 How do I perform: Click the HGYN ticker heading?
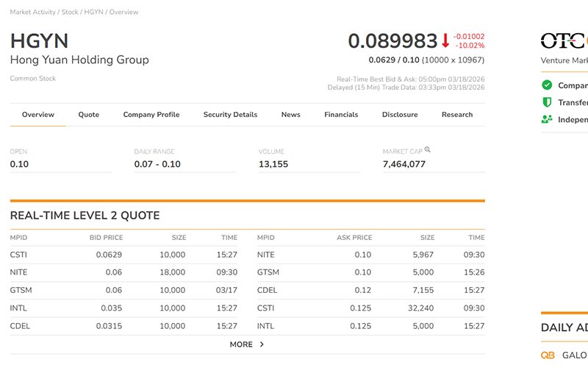(39, 40)
